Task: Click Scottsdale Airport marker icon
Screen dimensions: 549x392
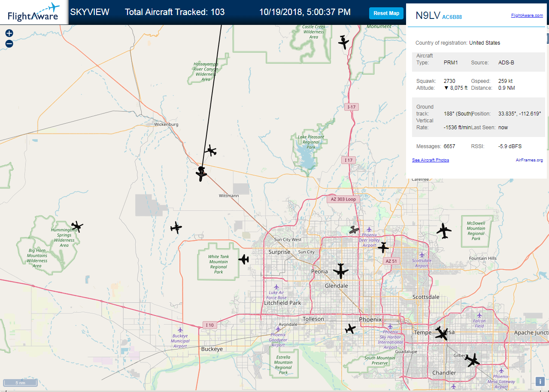Action: point(422,255)
